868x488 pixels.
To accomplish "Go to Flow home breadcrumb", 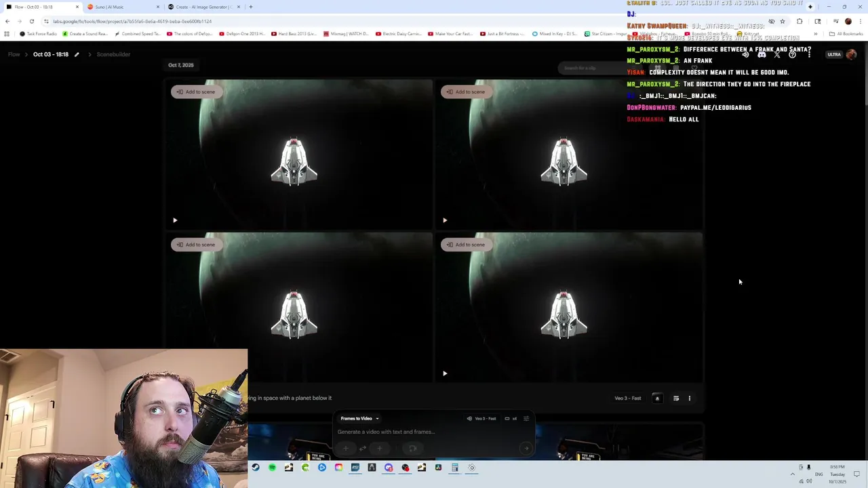I will pos(14,54).
